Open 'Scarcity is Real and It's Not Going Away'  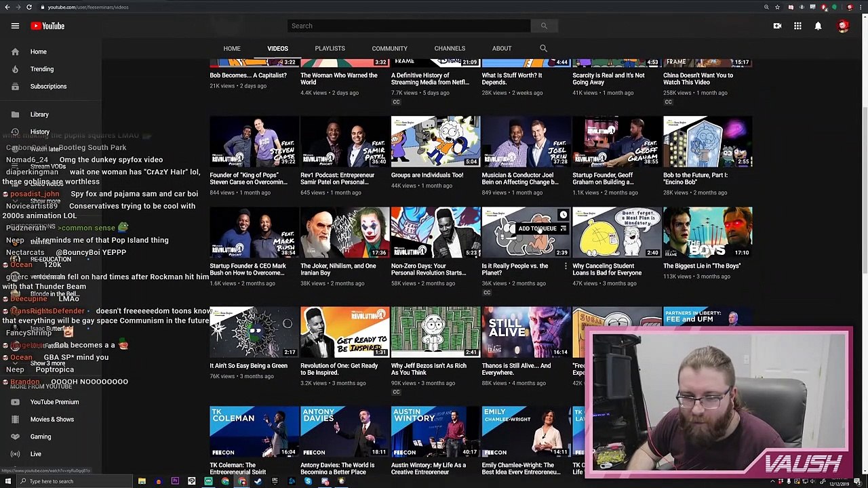pyautogui.click(x=608, y=79)
